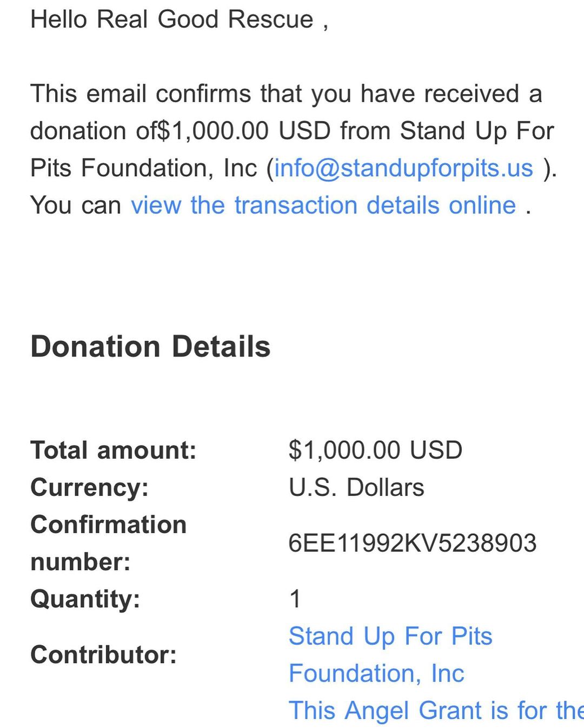This screenshot has height=728, width=584.
Task: Click the Contributor label
Action: tap(104, 655)
